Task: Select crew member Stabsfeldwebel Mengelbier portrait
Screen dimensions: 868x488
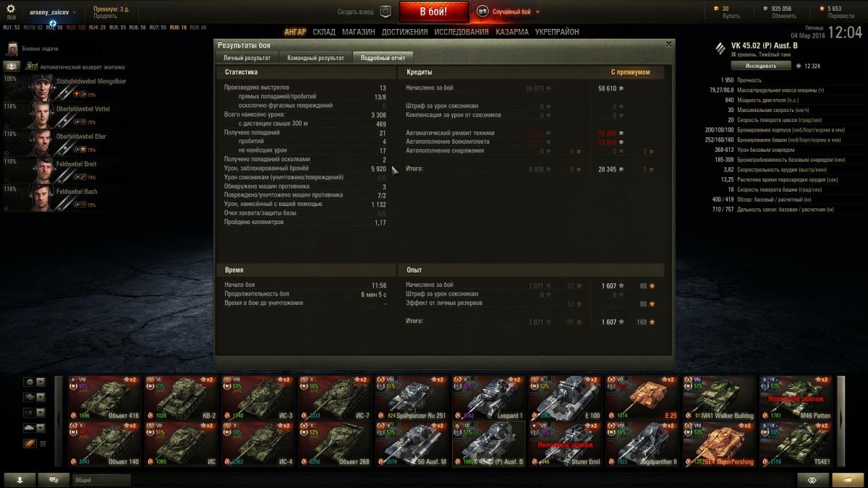Action: [x=41, y=88]
